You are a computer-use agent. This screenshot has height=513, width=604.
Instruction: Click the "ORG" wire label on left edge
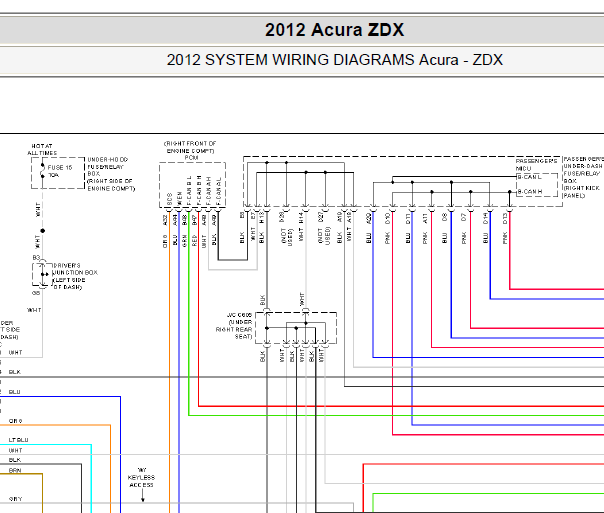15,421
